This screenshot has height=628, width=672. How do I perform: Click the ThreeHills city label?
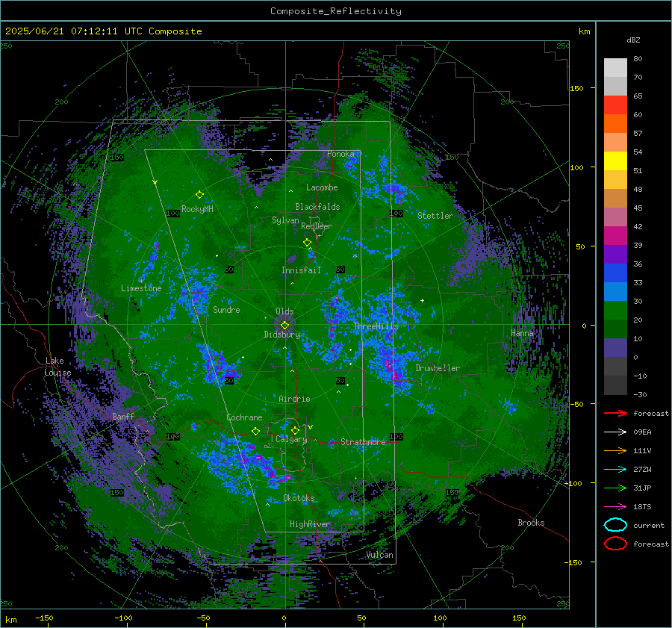click(376, 326)
